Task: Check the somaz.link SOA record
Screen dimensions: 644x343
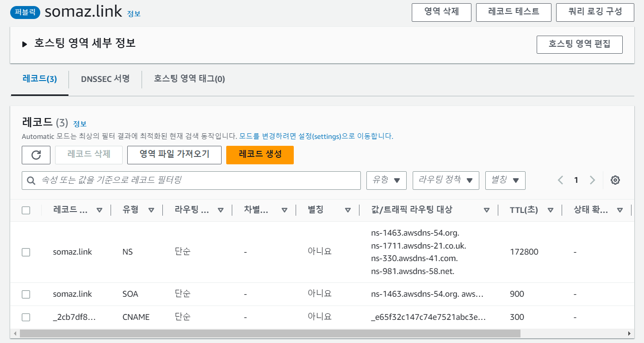Action: pos(26,294)
